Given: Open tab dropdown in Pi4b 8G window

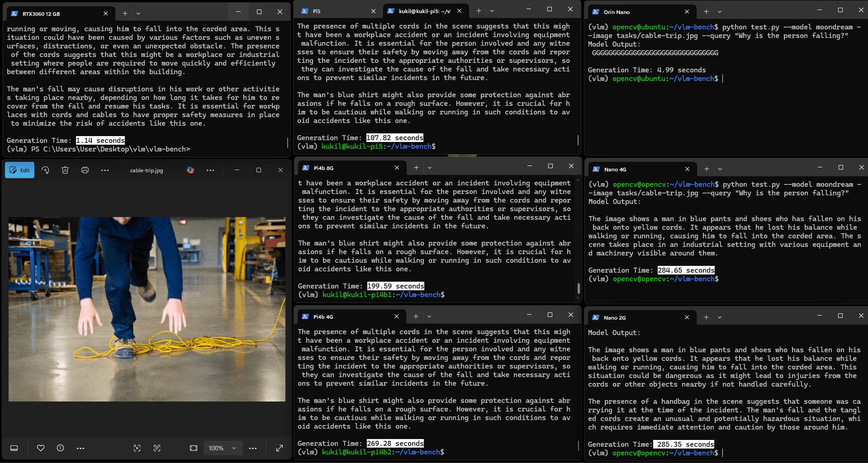Looking at the screenshot, I should tap(430, 168).
